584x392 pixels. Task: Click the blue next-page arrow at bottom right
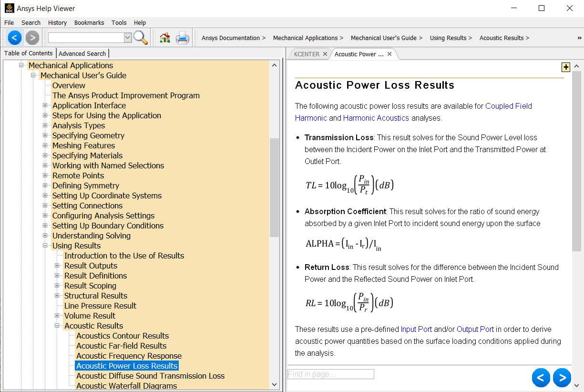pyautogui.click(x=562, y=378)
